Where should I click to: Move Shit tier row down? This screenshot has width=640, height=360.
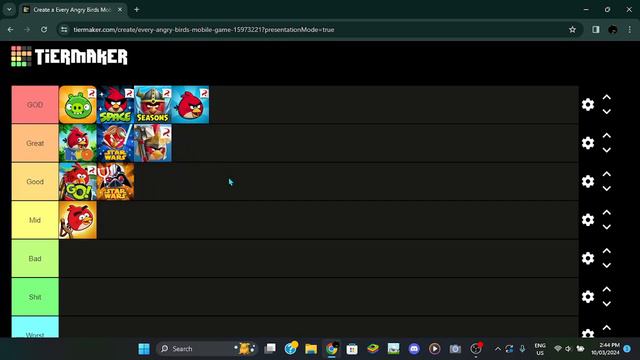pyautogui.click(x=607, y=303)
